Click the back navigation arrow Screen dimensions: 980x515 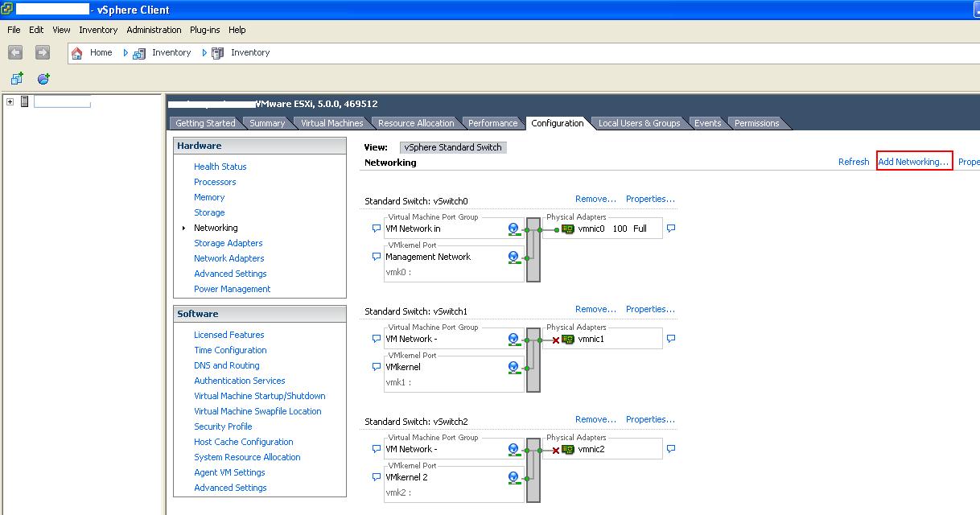click(x=15, y=52)
